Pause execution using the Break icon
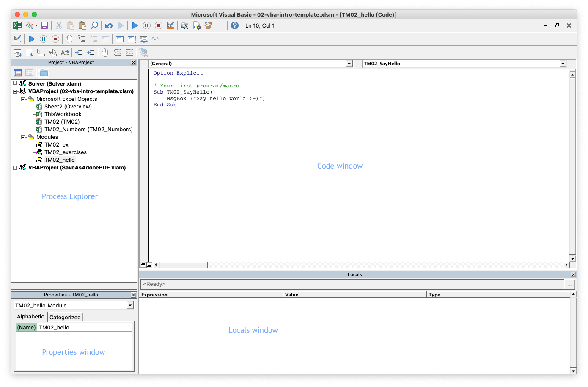Viewport: 588px width, 387px height. [147, 25]
